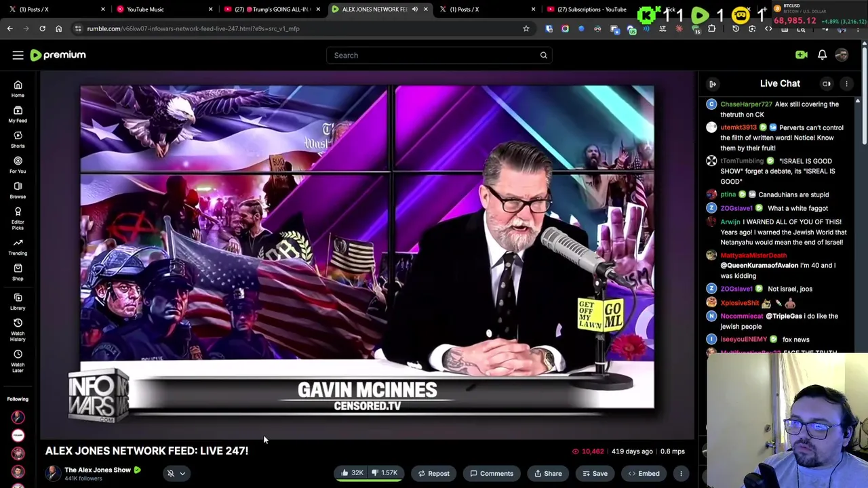Open the Comments button

(x=491, y=473)
